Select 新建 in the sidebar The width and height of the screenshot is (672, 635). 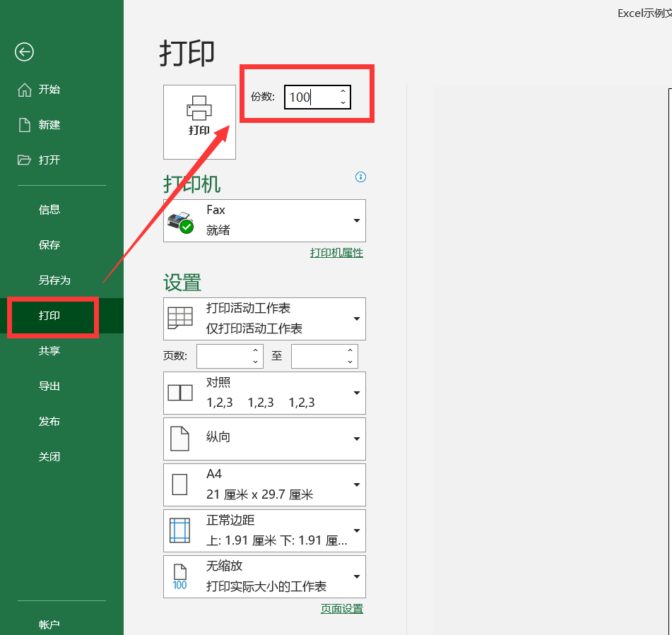49,125
